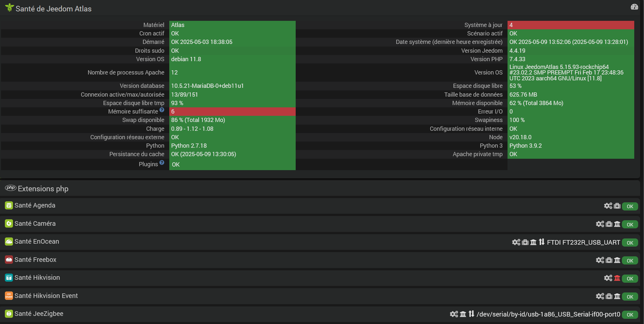Click the Santé Agenda plugin icon
Image resolution: width=644 pixels, height=324 pixels.
pos(9,206)
